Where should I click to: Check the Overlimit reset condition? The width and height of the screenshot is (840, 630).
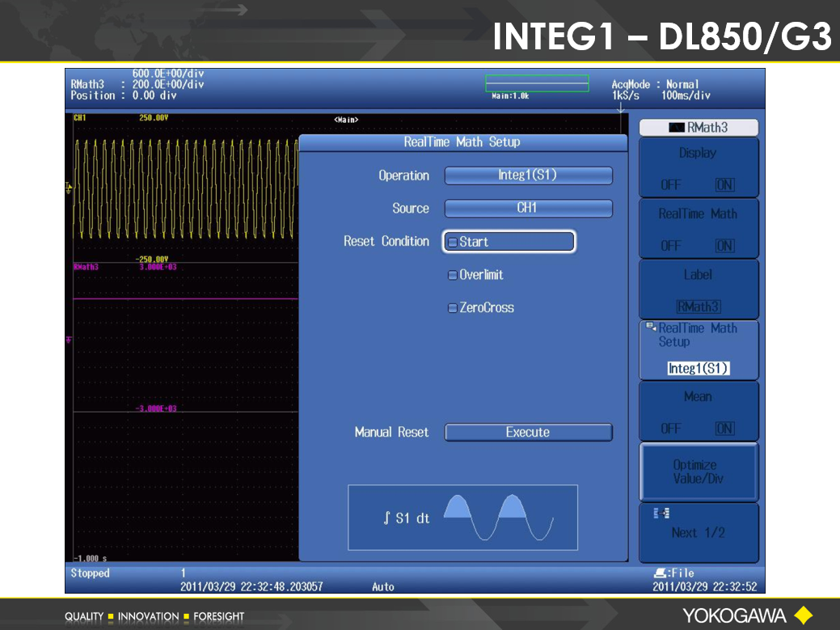click(453, 275)
